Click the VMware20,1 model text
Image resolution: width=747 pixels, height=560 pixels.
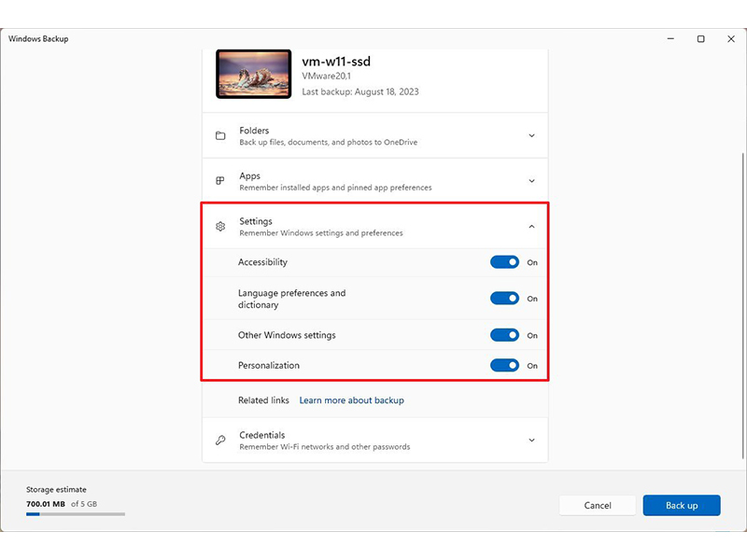[x=326, y=76]
